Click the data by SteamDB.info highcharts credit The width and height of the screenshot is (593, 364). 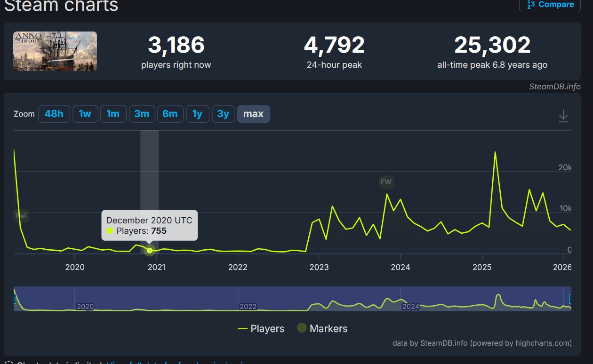click(482, 343)
